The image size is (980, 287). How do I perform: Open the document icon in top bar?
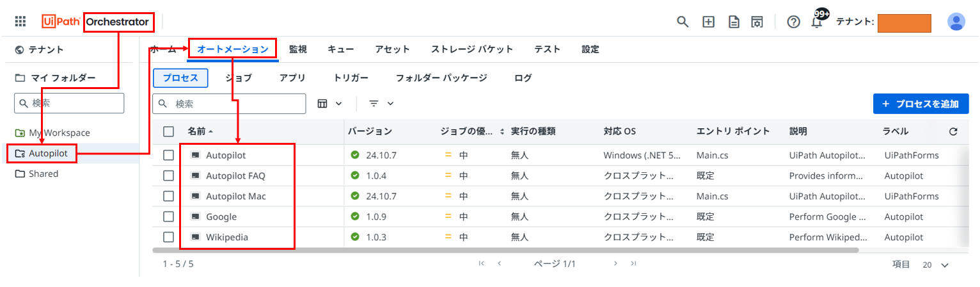734,22
